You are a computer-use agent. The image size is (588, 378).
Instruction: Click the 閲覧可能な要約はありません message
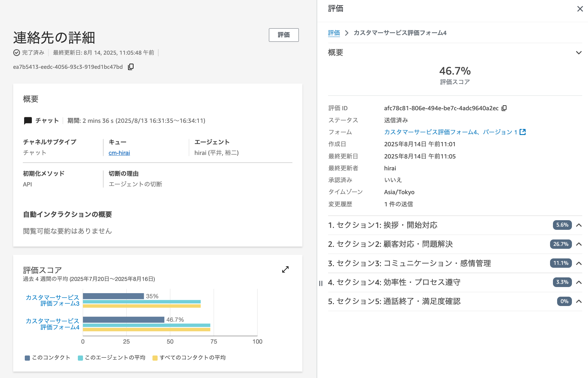(68, 231)
